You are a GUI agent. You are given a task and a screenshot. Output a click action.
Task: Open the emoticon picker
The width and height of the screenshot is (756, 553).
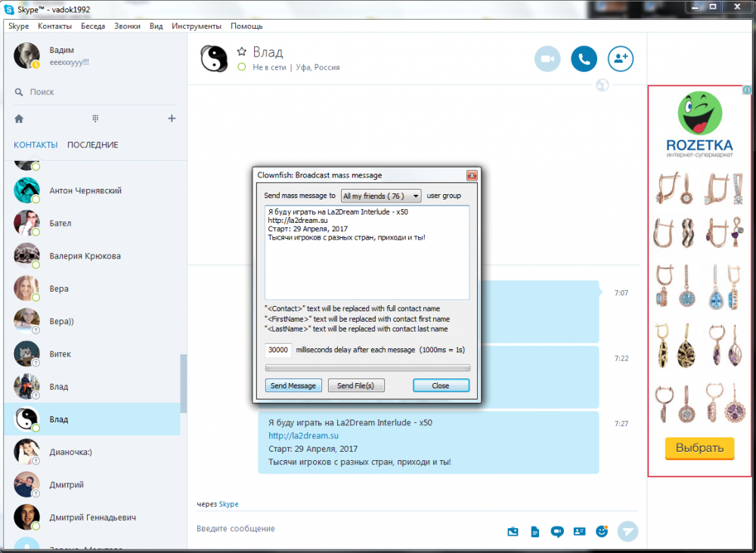[602, 531]
